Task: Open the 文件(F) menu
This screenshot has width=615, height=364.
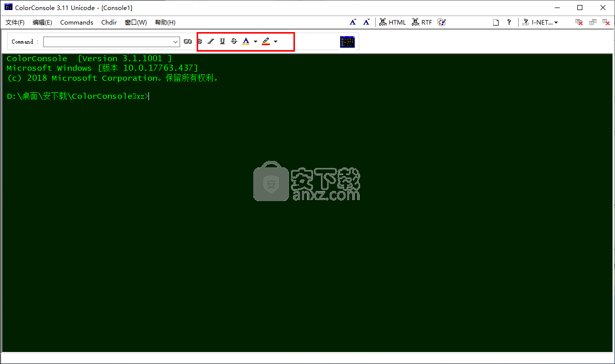Action: tap(15, 22)
